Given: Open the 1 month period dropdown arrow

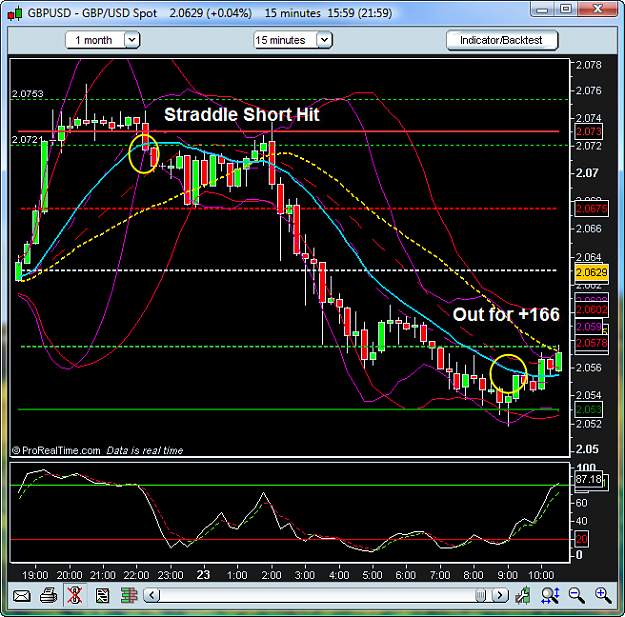Looking at the screenshot, I should coord(132,40).
